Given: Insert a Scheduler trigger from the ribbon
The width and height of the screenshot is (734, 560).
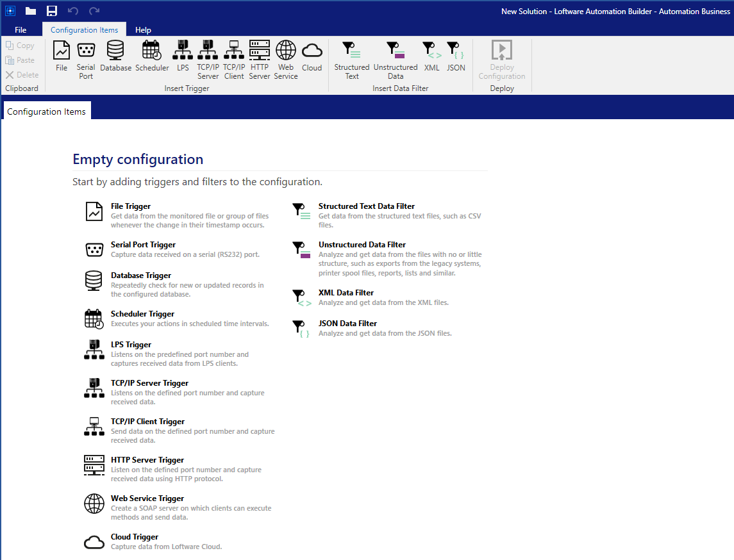Looking at the screenshot, I should point(152,56).
